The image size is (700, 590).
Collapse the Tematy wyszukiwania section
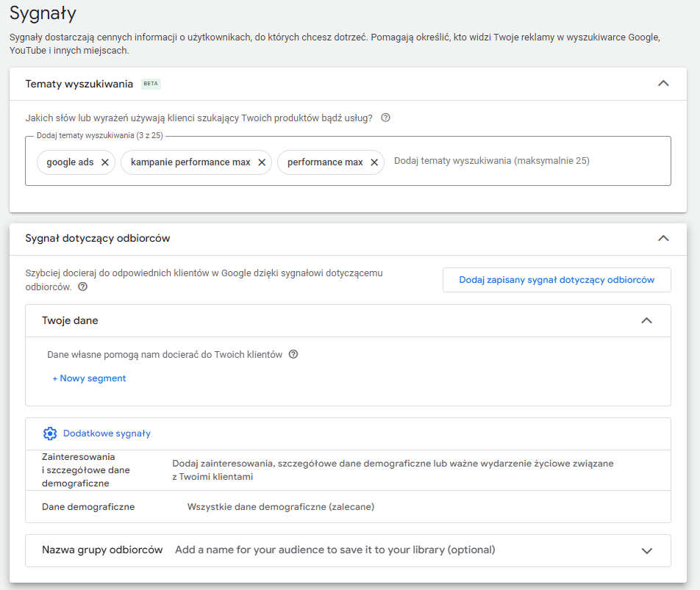click(x=663, y=84)
